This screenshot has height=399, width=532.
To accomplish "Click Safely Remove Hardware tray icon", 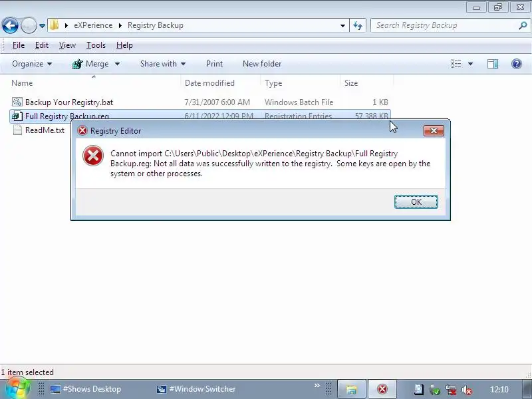I will (434, 390).
